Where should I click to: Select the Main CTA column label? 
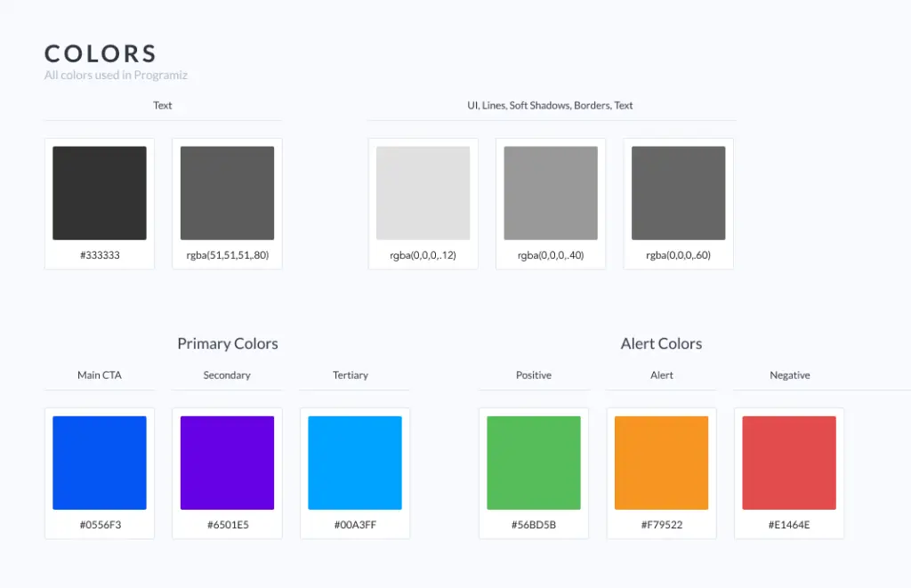click(x=99, y=375)
